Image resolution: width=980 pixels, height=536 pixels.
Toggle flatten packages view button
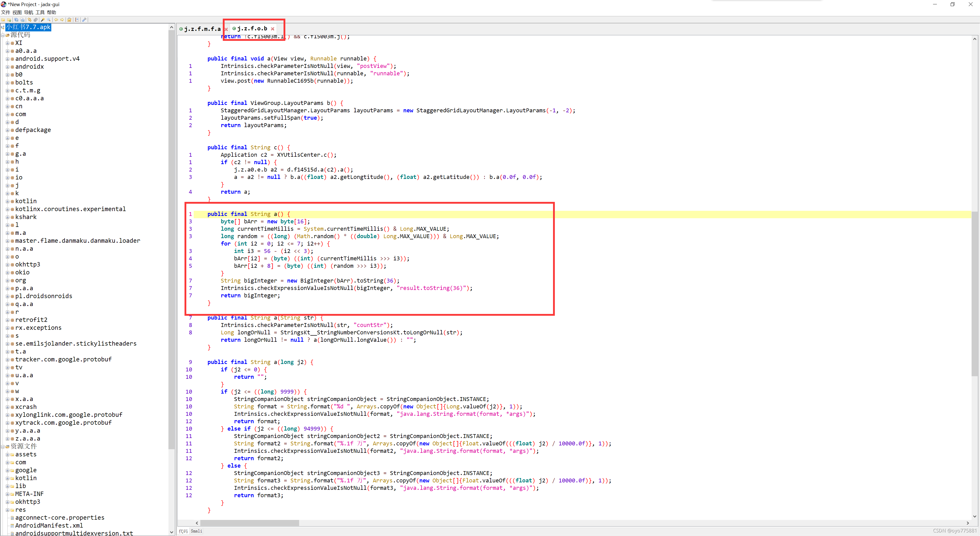(36, 20)
